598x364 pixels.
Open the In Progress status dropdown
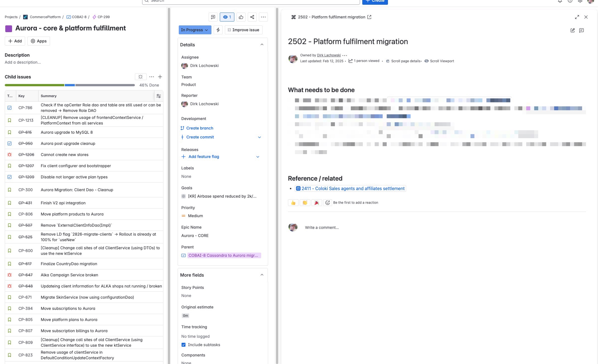point(195,30)
